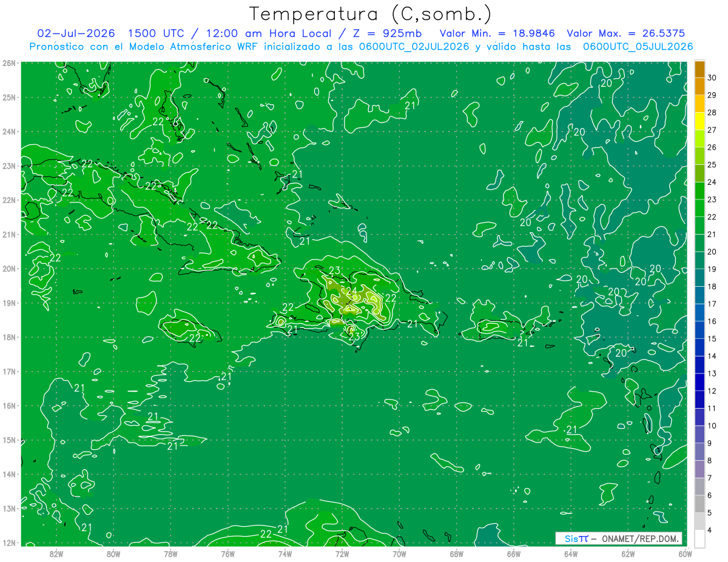Click the "62W" longitude axis label

(x=628, y=554)
